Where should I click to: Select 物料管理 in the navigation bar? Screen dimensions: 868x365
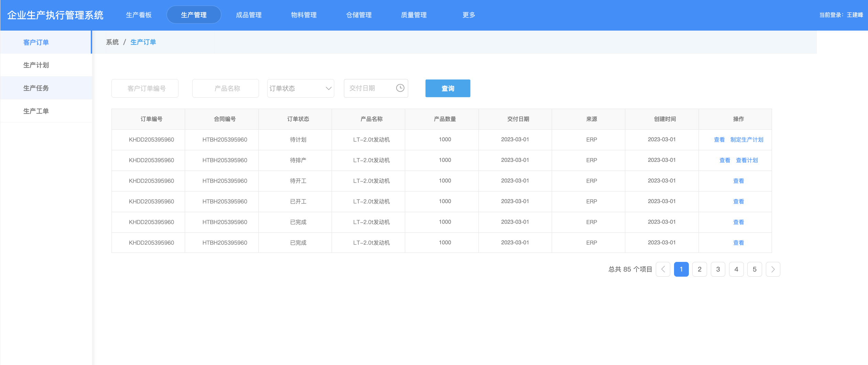tap(304, 15)
